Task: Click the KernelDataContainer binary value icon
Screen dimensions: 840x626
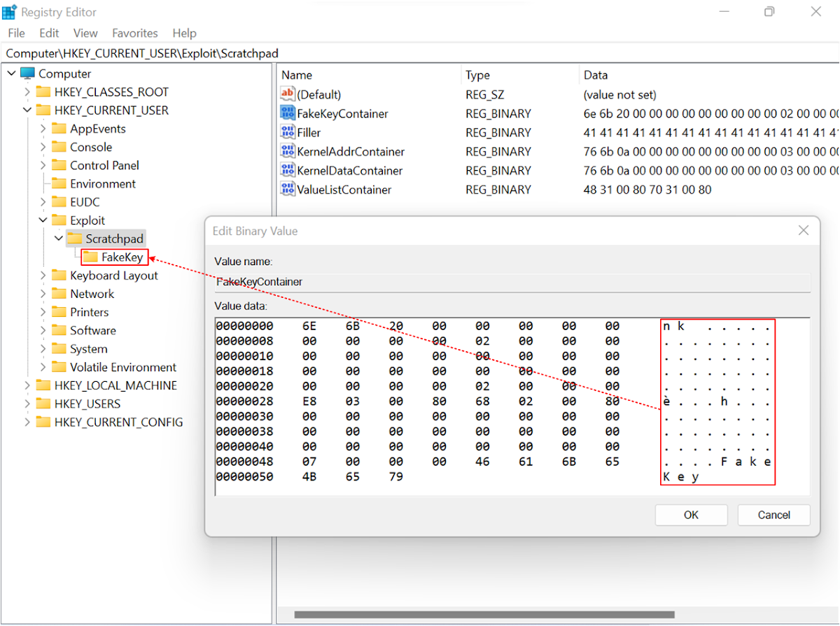Action: 288,170
